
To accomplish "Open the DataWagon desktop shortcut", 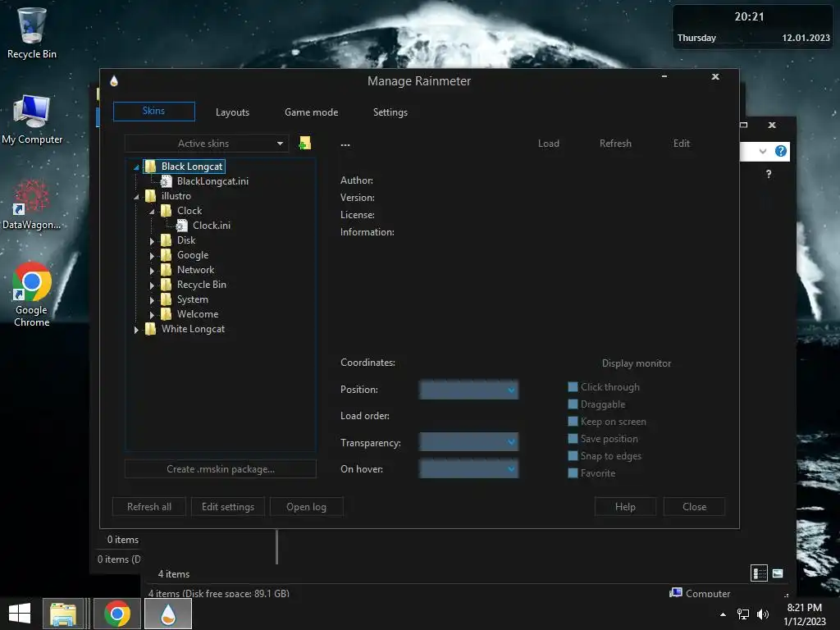I will tap(32, 204).
